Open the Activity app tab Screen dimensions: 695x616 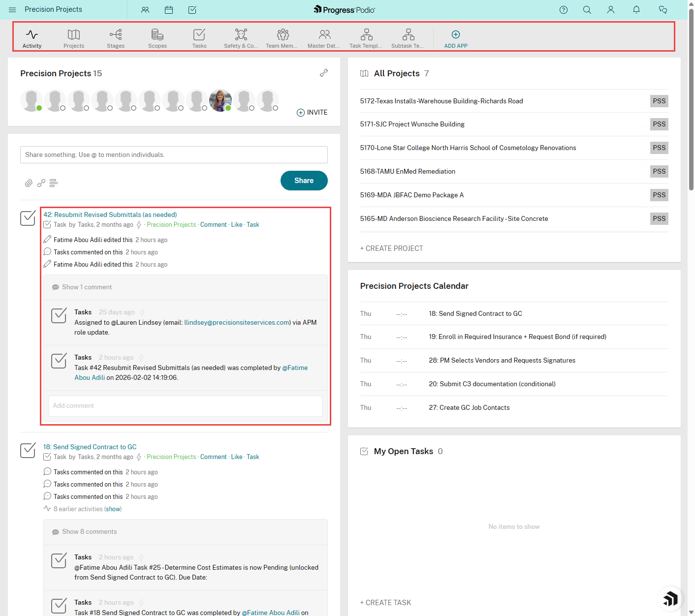32,38
